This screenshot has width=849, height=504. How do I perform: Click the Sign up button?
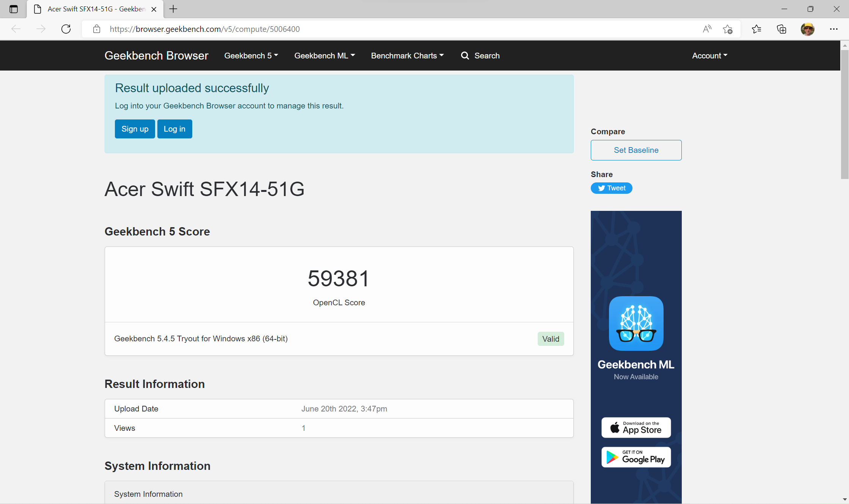(135, 129)
